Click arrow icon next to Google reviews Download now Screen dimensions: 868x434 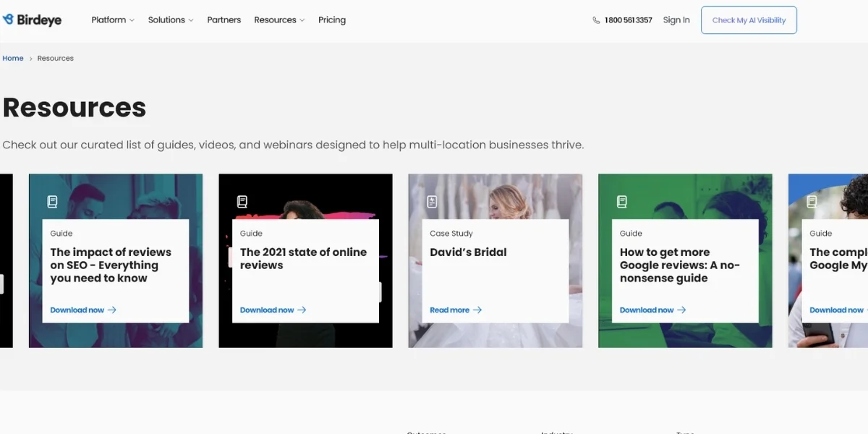tap(681, 310)
